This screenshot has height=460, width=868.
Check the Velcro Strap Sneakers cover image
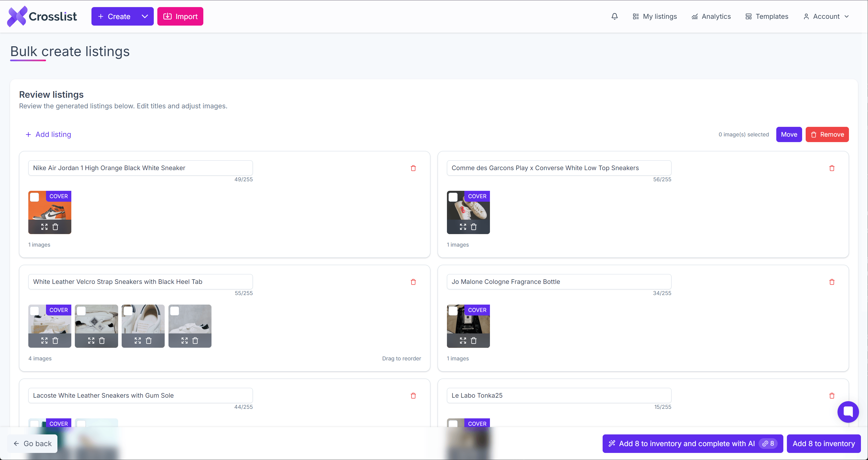click(35, 311)
